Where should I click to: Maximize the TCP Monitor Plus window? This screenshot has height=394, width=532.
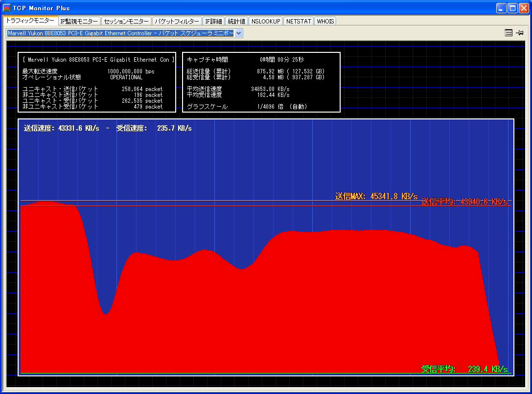tap(512, 8)
